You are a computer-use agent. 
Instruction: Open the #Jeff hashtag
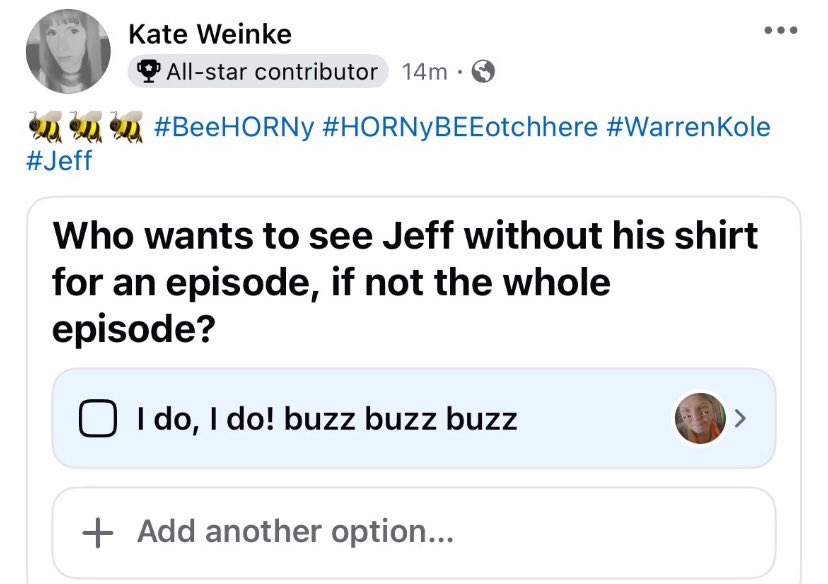[59, 161]
